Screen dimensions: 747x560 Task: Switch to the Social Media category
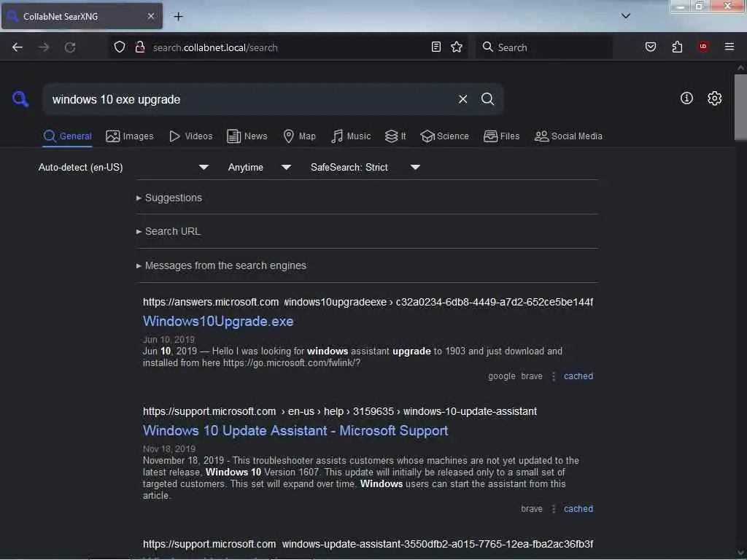(568, 136)
